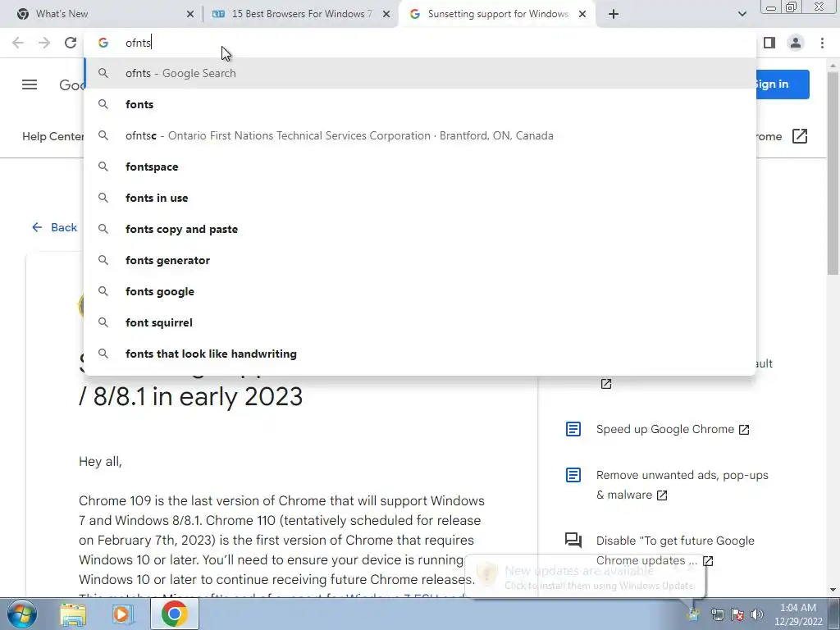Select 'fonts google' suggestion
Image resolution: width=840 pixels, height=630 pixels.
(x=420, y=291)
